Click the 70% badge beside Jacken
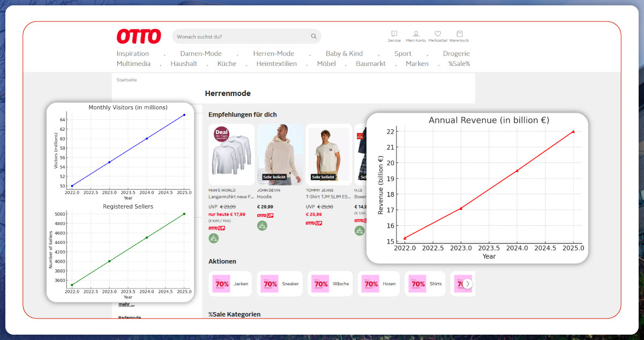The image size is (644, 340). pos(222,284)
